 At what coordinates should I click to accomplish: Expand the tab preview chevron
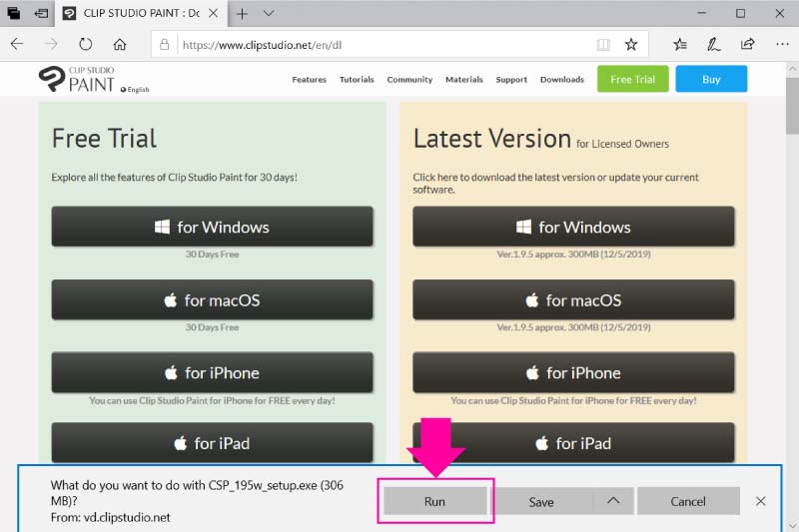coord(269,14)
